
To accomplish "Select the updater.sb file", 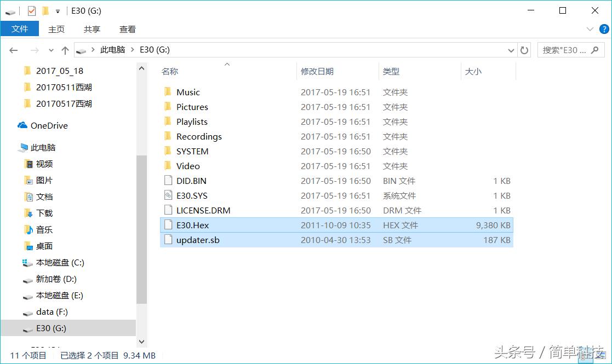I will 199,240.
